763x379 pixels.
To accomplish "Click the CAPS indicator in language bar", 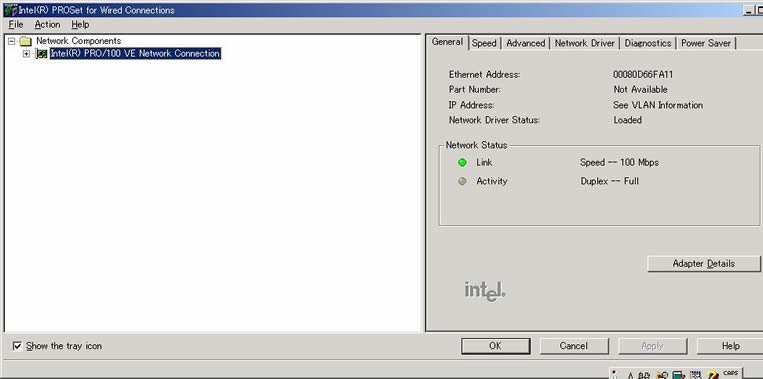I will [x=730, y=373].
